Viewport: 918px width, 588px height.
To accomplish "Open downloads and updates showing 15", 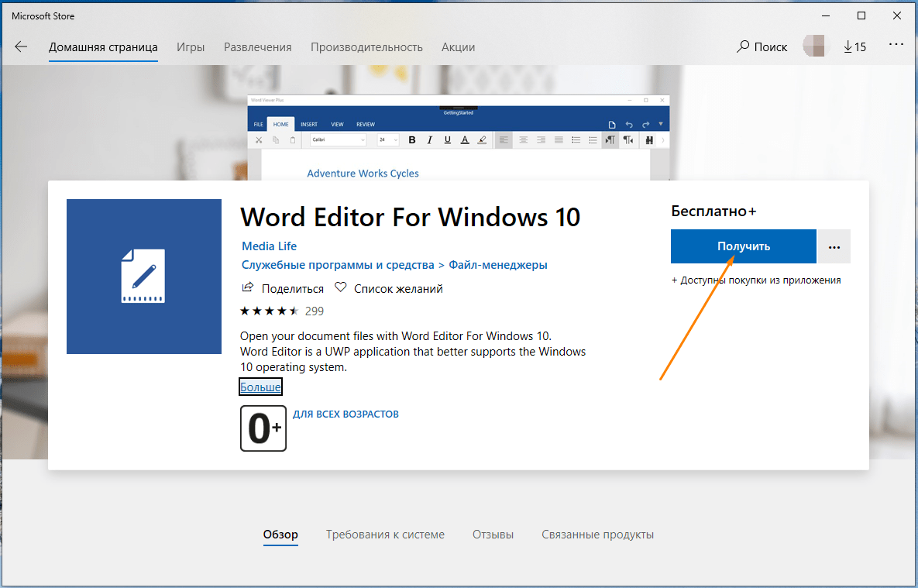I will [854, 46].
